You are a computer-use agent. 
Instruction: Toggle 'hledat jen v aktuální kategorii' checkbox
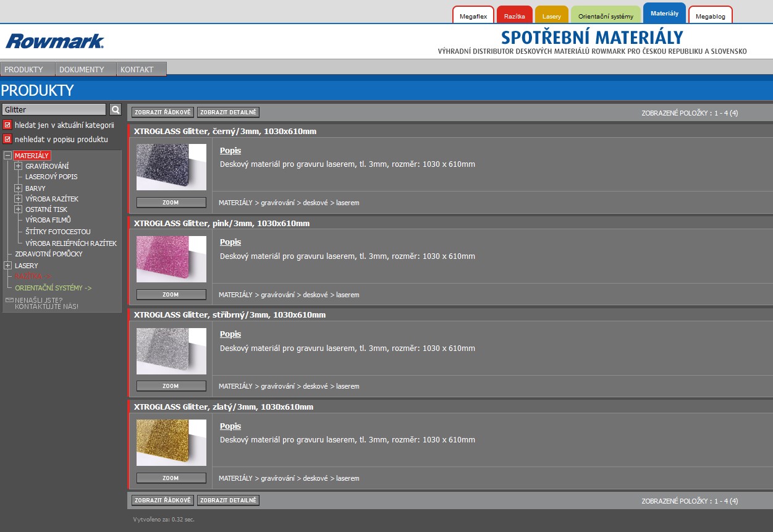coord(7,125)
